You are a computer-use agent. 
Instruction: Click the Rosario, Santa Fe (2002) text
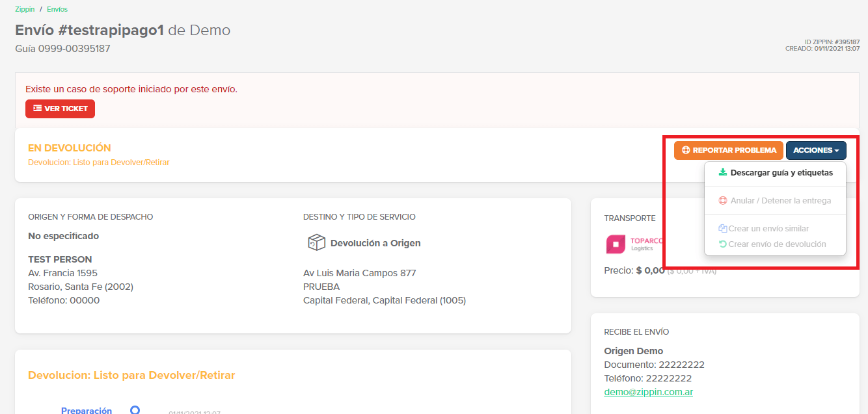81,287
